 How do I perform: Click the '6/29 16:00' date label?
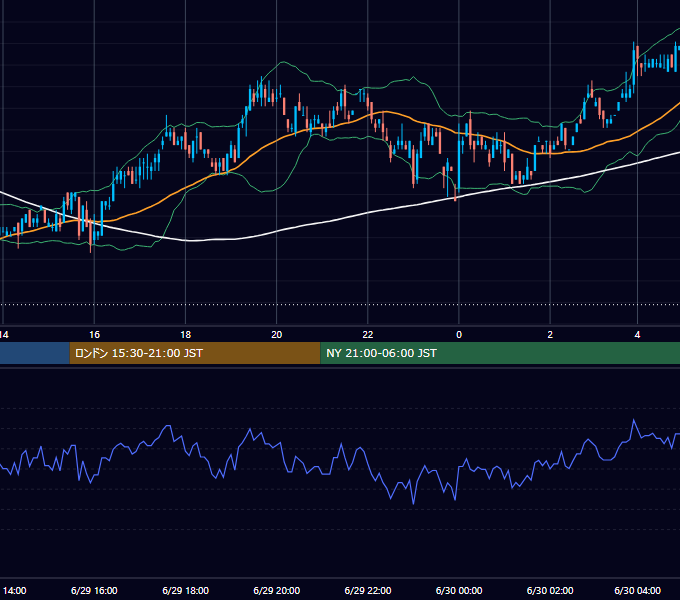pos(94,590)
